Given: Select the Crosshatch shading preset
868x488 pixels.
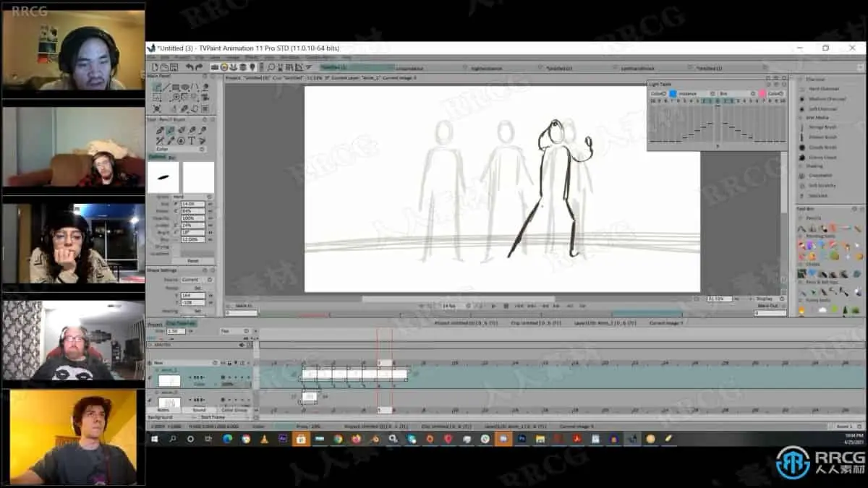Looking at the screenshot, I should coord(820,176).
